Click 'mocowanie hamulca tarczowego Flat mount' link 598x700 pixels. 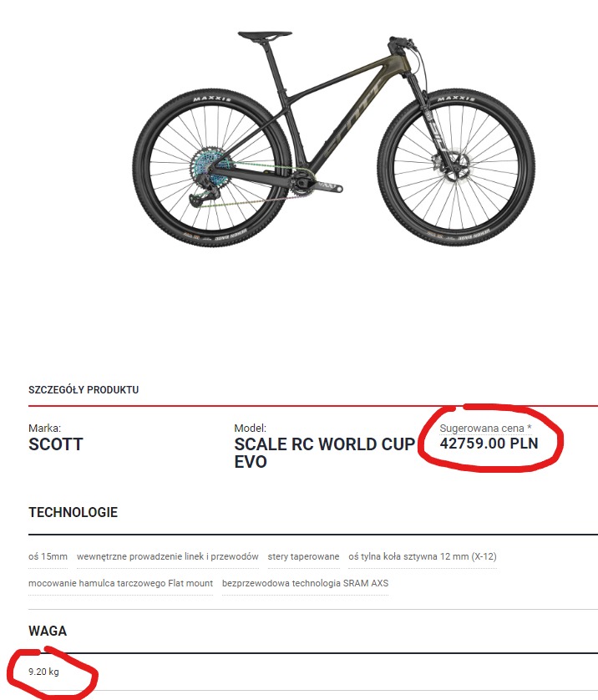(120, 583)
